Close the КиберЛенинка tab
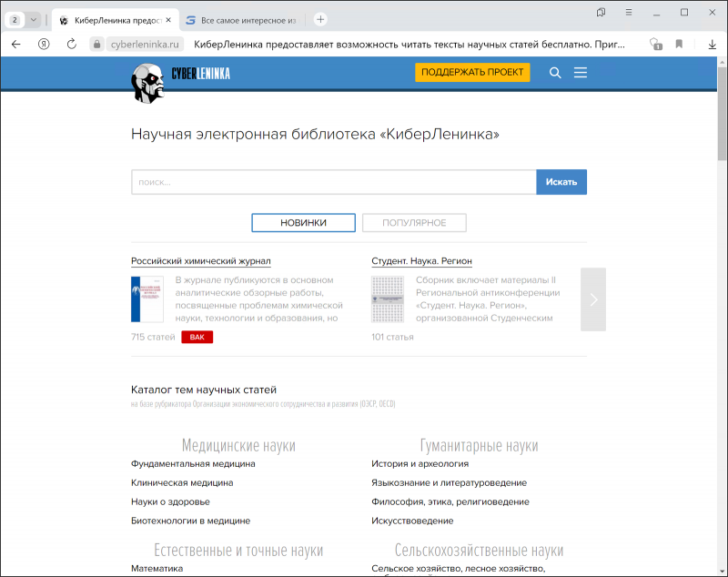This screenshot has height=577, width=728. point(168,20)
